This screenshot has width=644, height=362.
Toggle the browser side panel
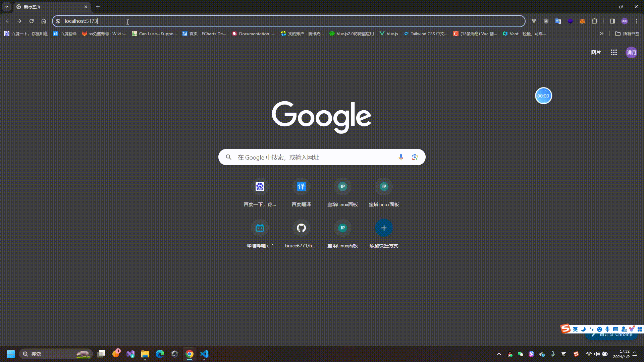[x=612, y=21]
